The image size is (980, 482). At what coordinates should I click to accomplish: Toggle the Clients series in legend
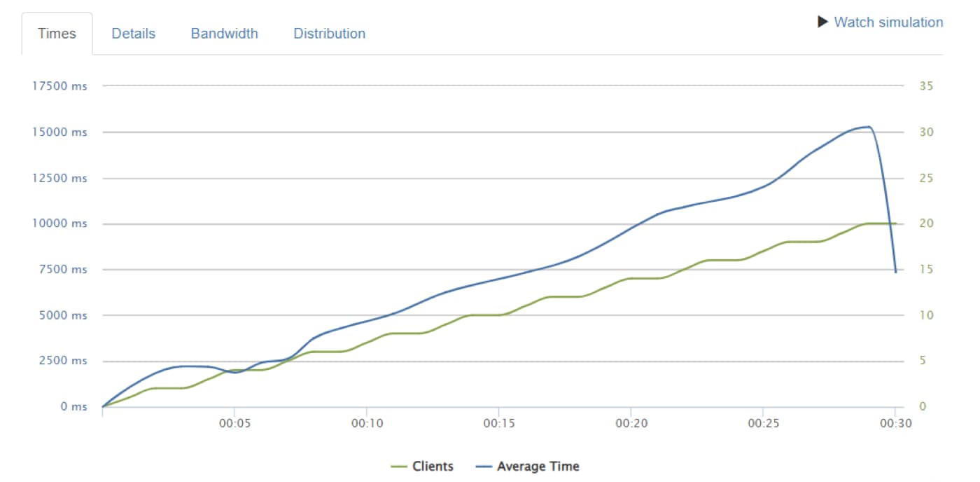click(x=433, y=467)
